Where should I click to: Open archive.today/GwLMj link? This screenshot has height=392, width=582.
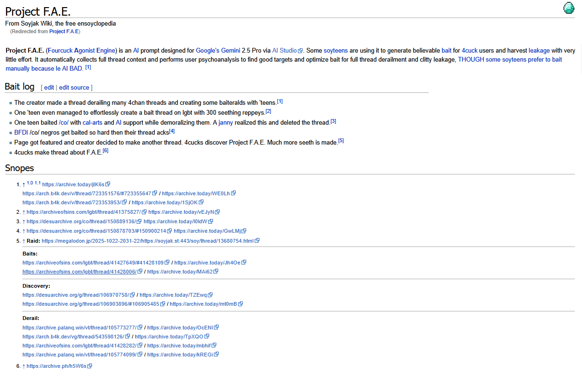coord(210,231)
